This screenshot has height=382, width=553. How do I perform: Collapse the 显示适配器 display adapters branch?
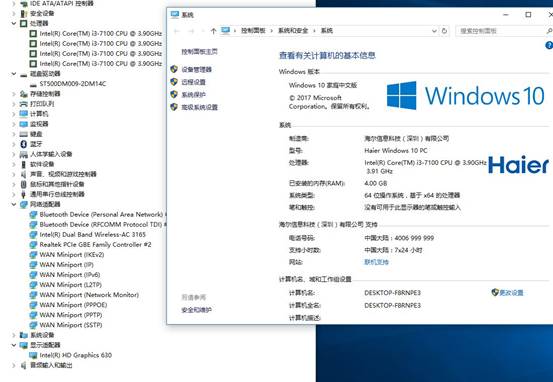pos(14,345)
